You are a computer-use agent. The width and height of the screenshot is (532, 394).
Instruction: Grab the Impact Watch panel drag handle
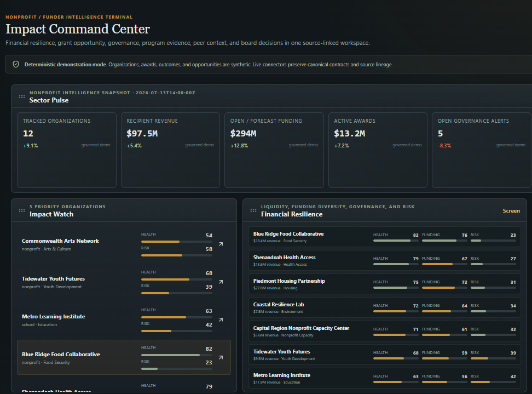pos(22,210)
